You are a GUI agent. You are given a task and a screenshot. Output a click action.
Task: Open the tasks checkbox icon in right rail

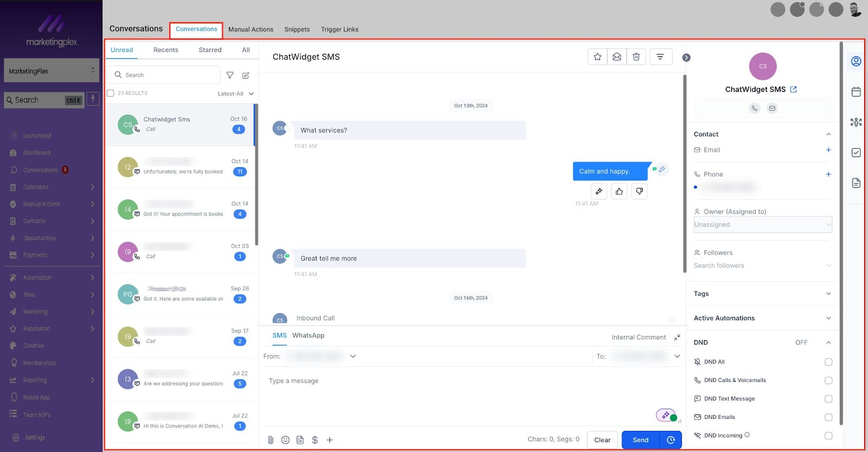[856, 152]
